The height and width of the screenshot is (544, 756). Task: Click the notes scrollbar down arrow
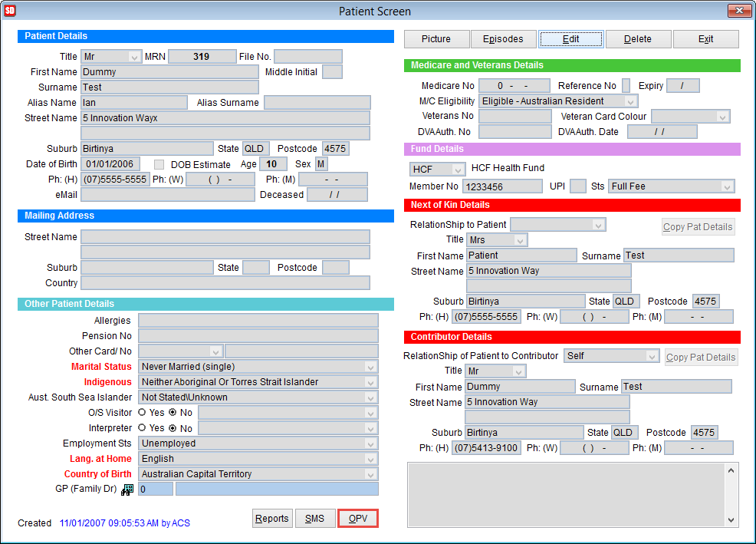731,520
